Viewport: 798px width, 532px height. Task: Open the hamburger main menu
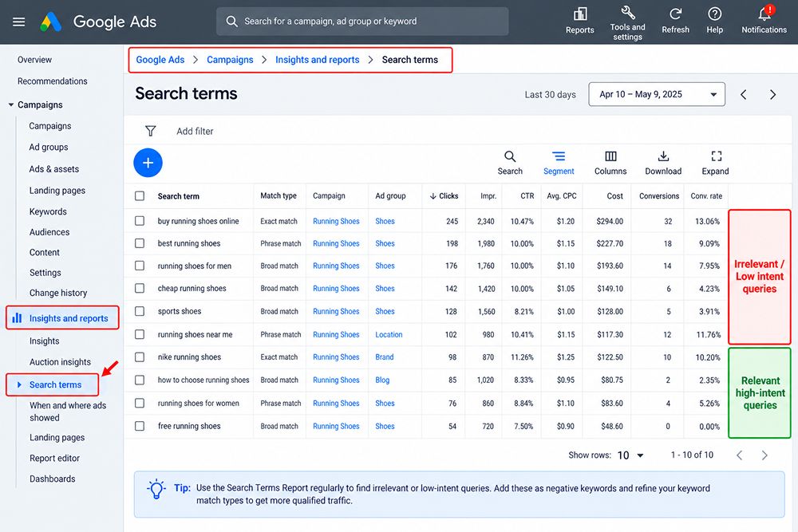tap(19, 22)
